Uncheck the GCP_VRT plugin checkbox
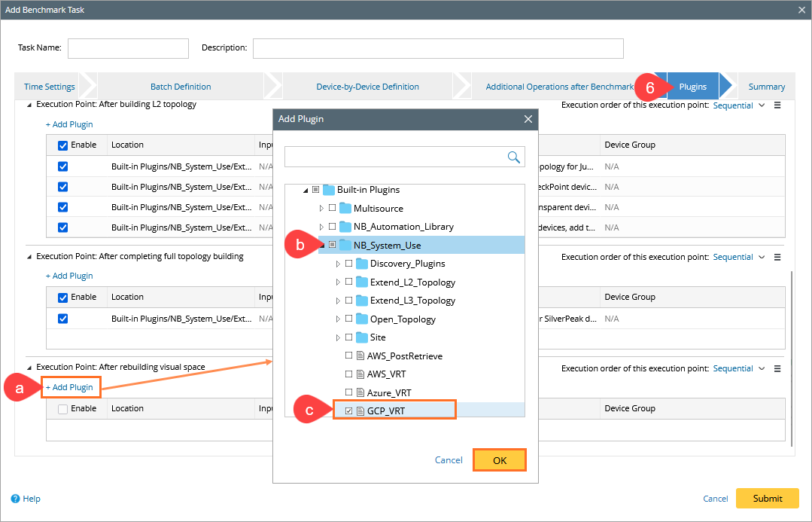Screen dimensions: 812x522 click(348, 411)
